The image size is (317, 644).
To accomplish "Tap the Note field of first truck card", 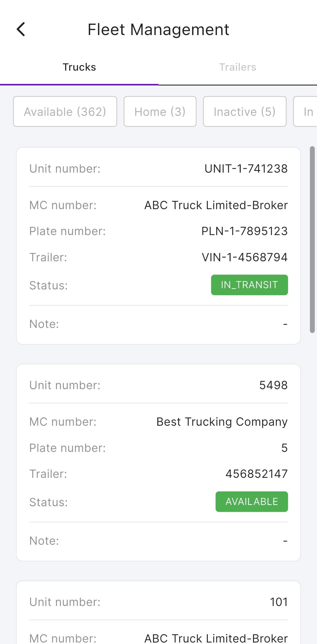I will pos(158,324).
